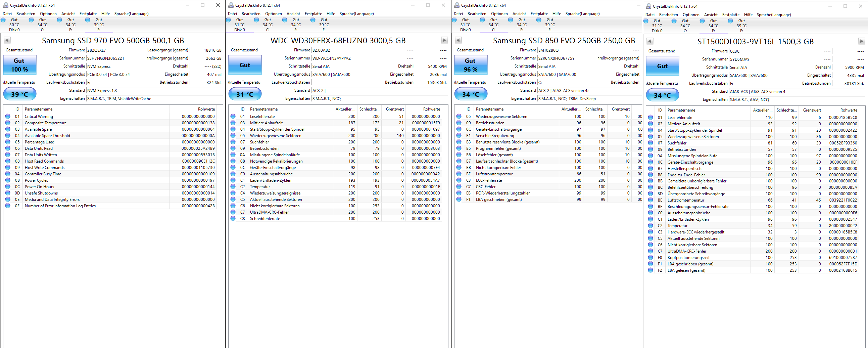
Task: Click status orb beside Schreibfehlerrate row
Action: click(x=233, y=219)
